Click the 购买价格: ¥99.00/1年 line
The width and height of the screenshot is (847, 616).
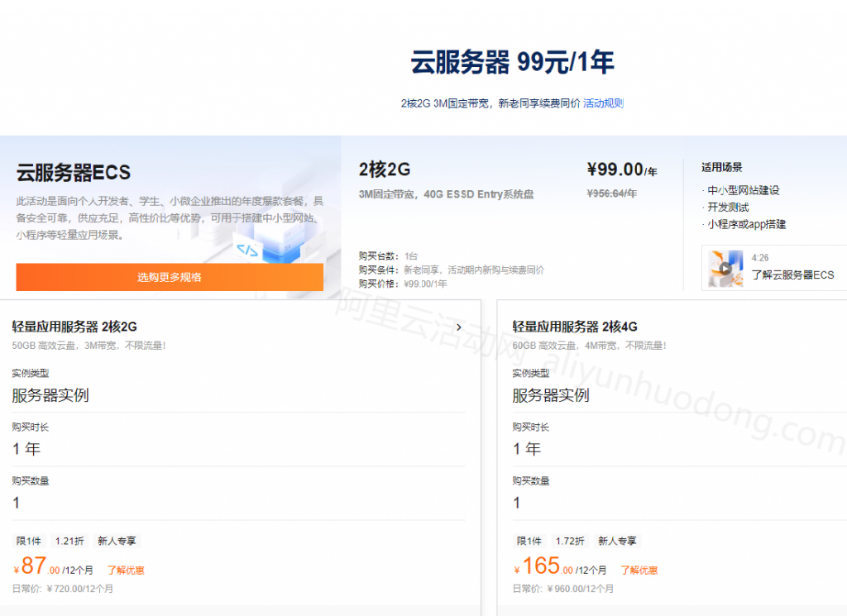tap(403, 284)
